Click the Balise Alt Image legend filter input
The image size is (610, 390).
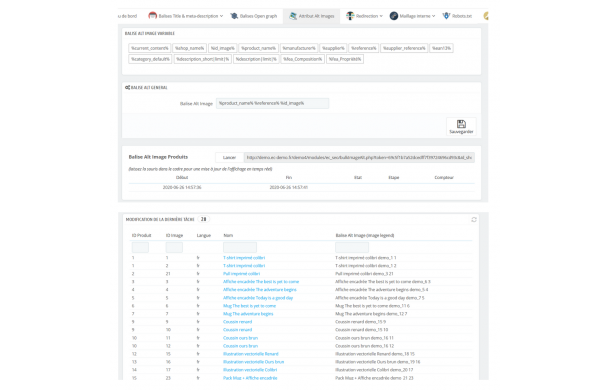point(352,247)
